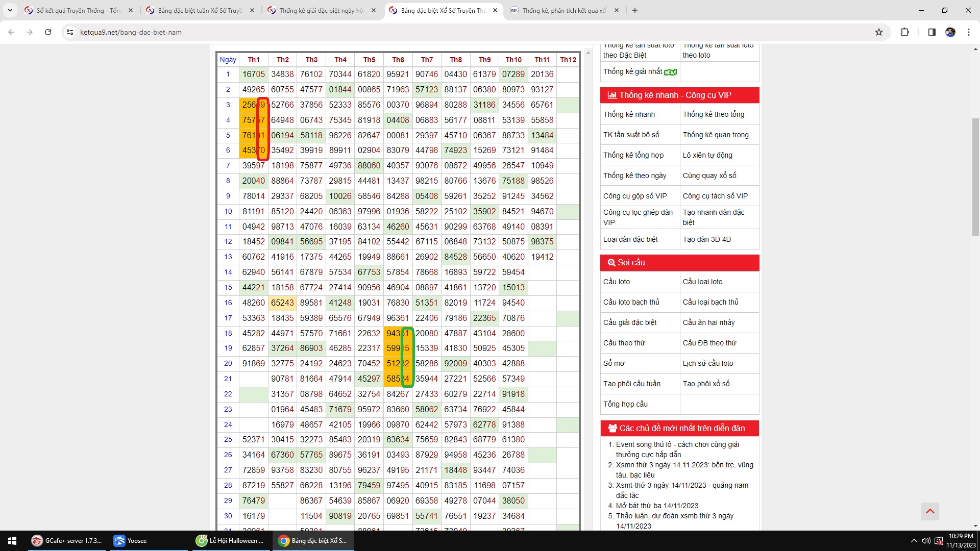Open the new tab plus button

click(x=635, y=10)
